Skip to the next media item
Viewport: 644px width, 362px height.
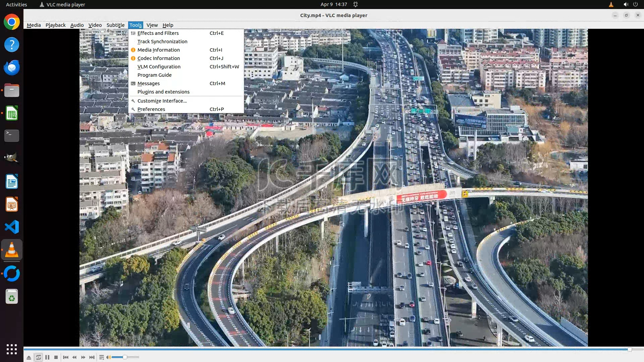(x=92, y=357)
